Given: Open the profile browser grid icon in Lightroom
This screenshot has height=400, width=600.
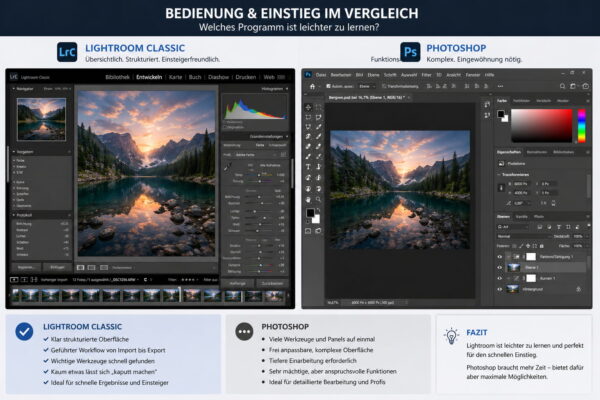Looking at the screenshot, I should point(283,155).
